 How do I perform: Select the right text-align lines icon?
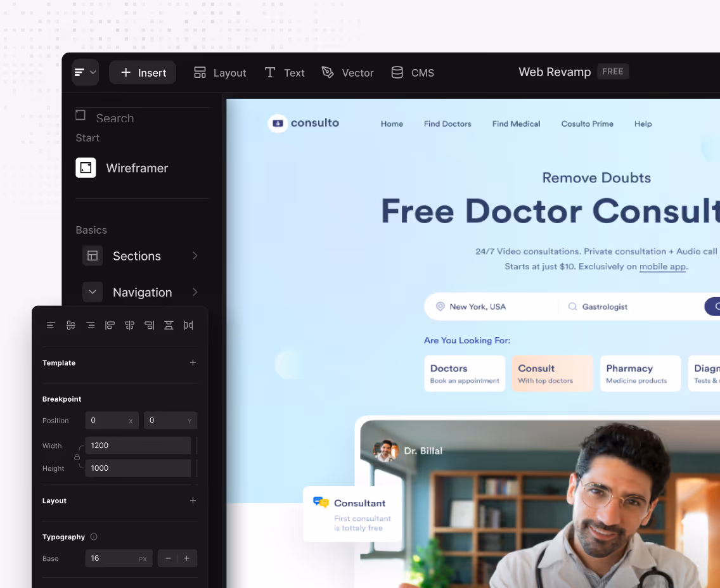coord(91,326)
